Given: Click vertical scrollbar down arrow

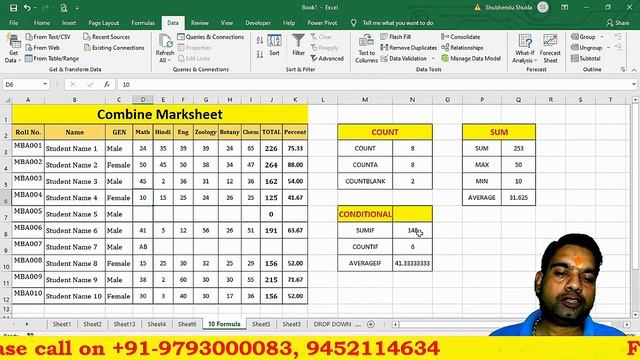Looking at the screenshot, I should coord(635,315).
